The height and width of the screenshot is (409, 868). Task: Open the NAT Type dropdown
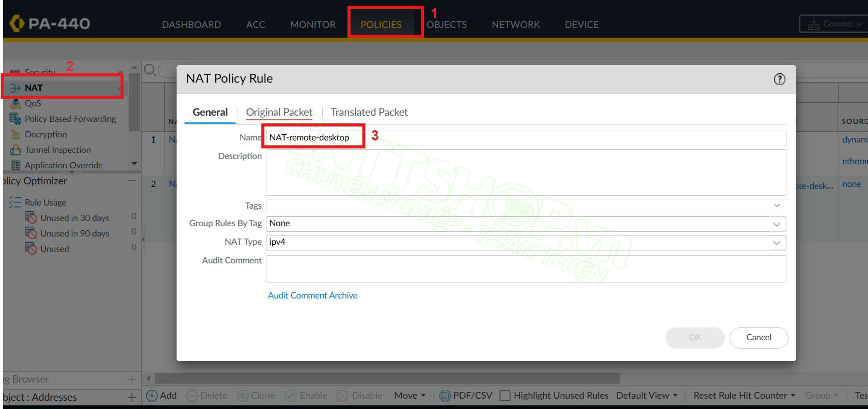(x=776, y=243)
